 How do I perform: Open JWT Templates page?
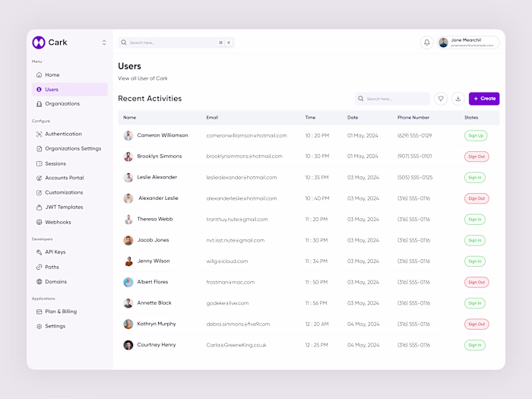point(70,207)
